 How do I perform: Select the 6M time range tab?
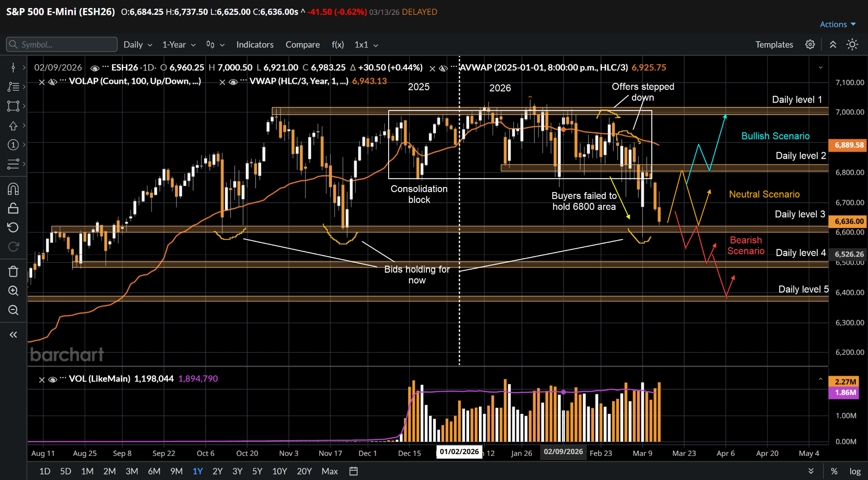point(154,471)
